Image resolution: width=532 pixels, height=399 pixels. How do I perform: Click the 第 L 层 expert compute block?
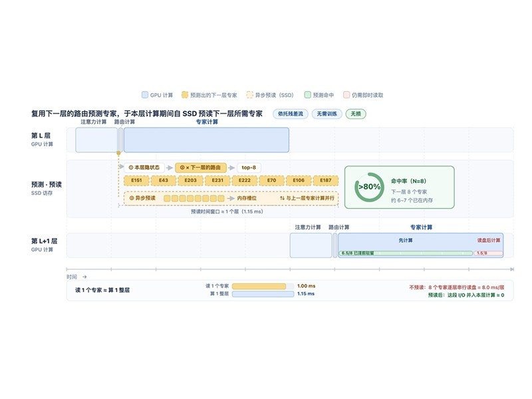206,140
